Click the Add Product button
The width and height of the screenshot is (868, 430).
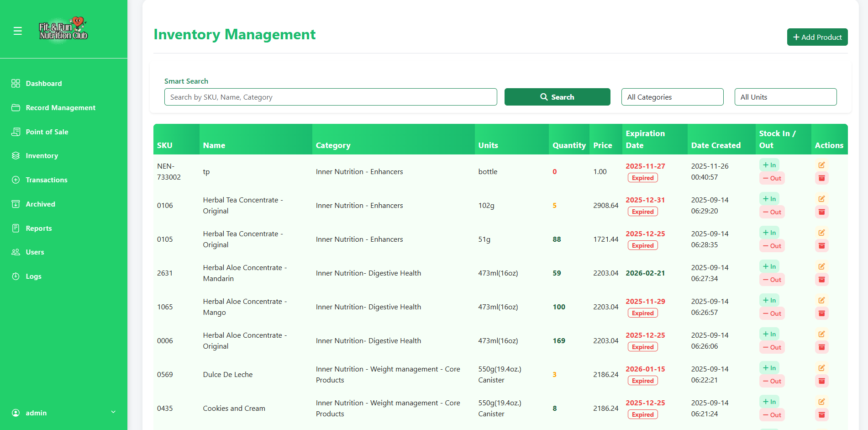click(817, 37)
